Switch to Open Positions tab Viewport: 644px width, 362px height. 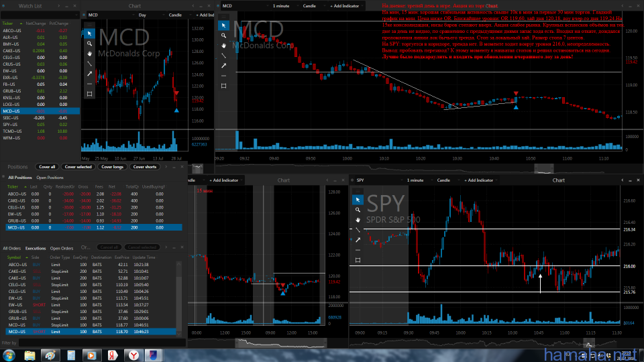tap(50, 178)
